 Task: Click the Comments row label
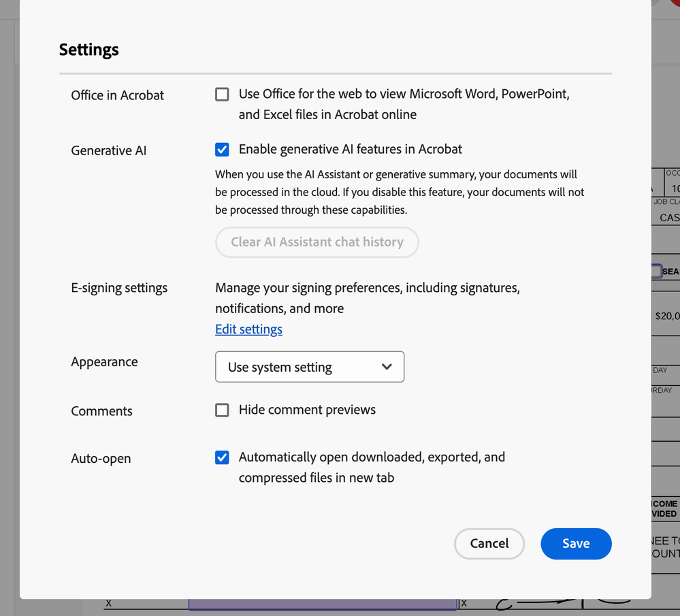point(101,411)
